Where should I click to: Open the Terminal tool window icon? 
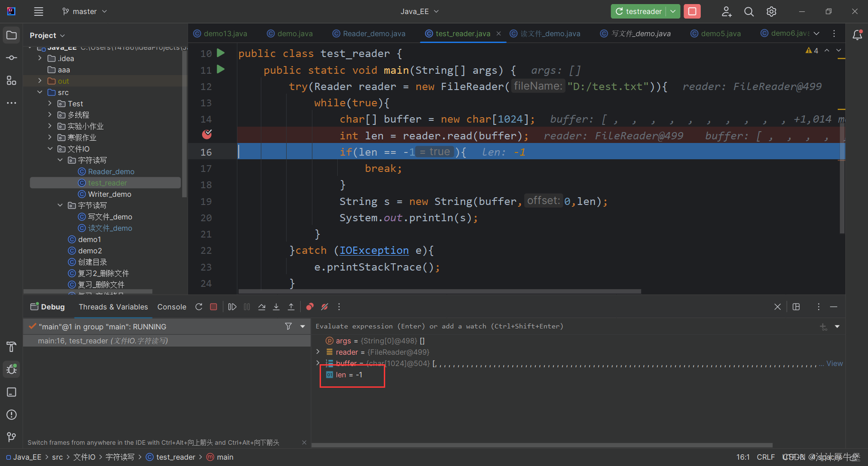pyautogui.click(x=11, y=392)
